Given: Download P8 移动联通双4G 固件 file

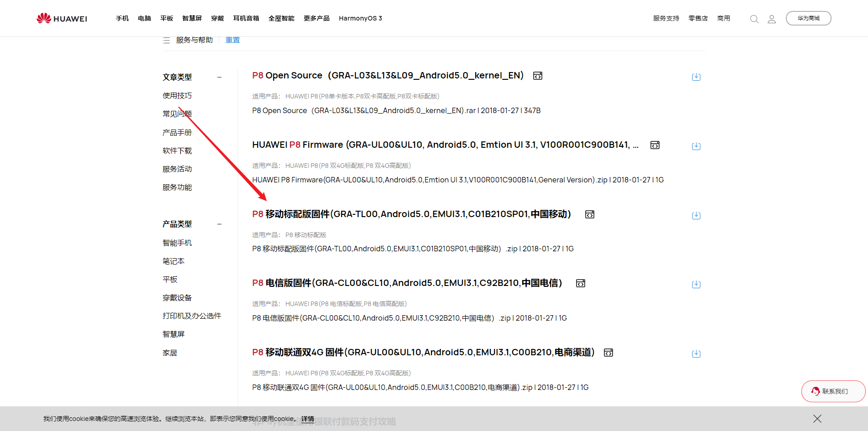Looking at the screenshot, I should (696, 353).
